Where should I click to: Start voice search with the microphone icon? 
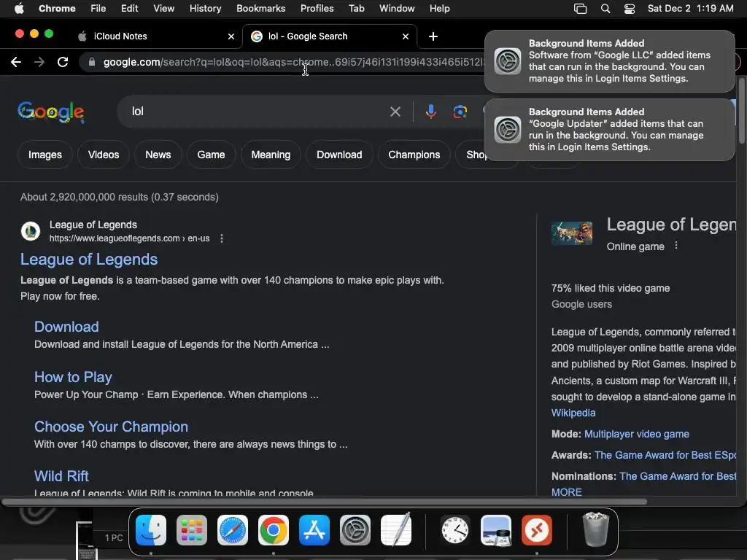pyautogui.click(x=430, y=112)
